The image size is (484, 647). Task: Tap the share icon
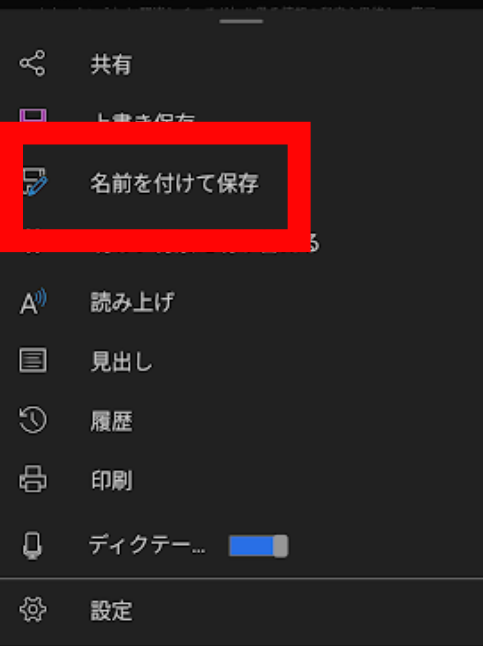(32, 63)
